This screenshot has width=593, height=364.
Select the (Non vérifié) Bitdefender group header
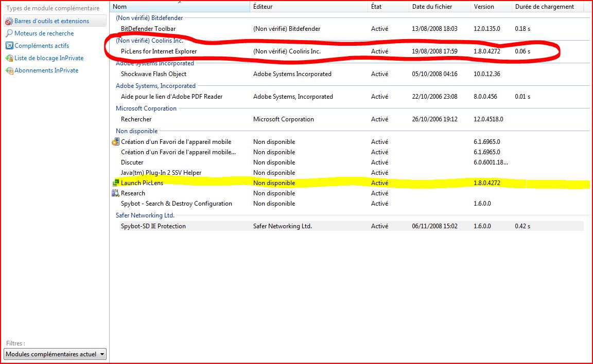pyautogui.click(x=149, y=18)
